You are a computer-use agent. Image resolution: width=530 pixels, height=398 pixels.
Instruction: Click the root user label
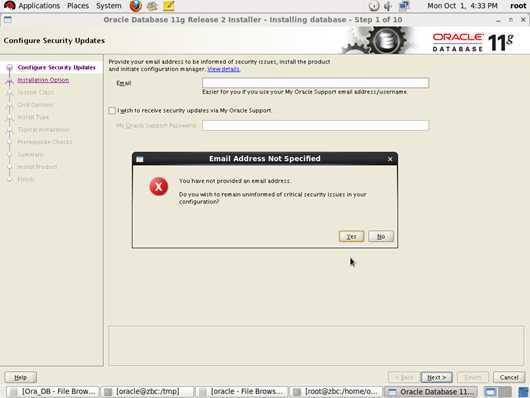tap(518, 6)
